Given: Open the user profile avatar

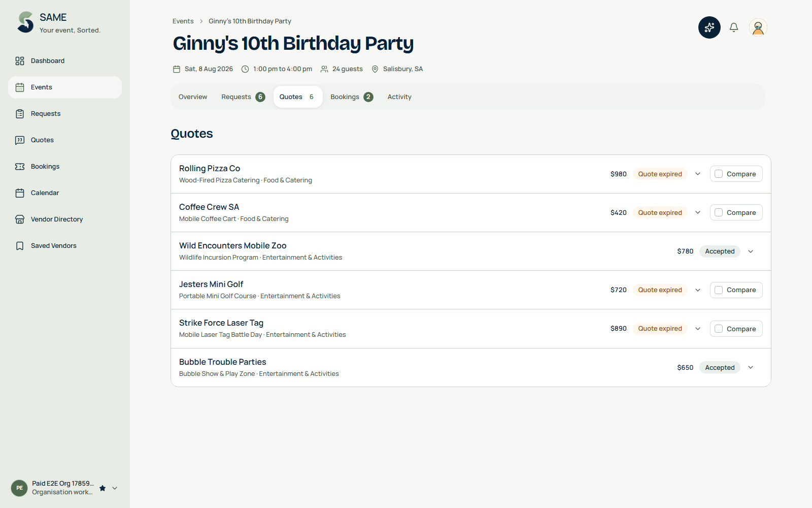Looking at the screenshot, I should click(x=758, y=27).
